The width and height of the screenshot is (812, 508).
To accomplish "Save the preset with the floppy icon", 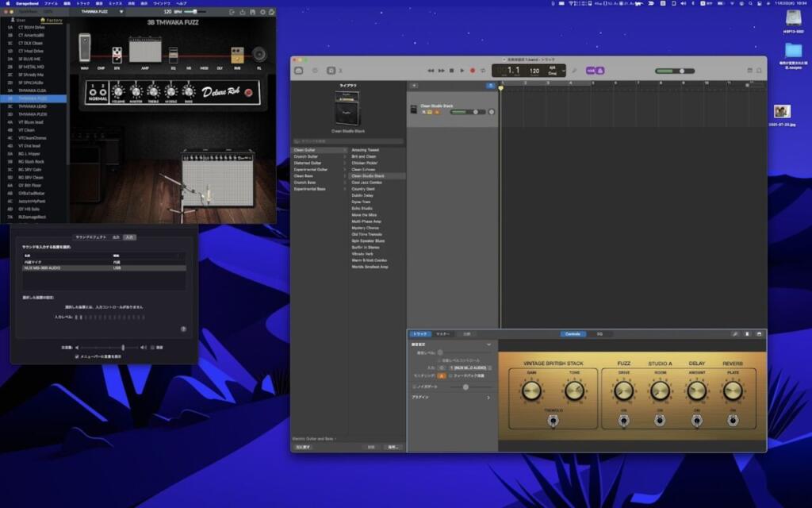I will coord(252,12).
